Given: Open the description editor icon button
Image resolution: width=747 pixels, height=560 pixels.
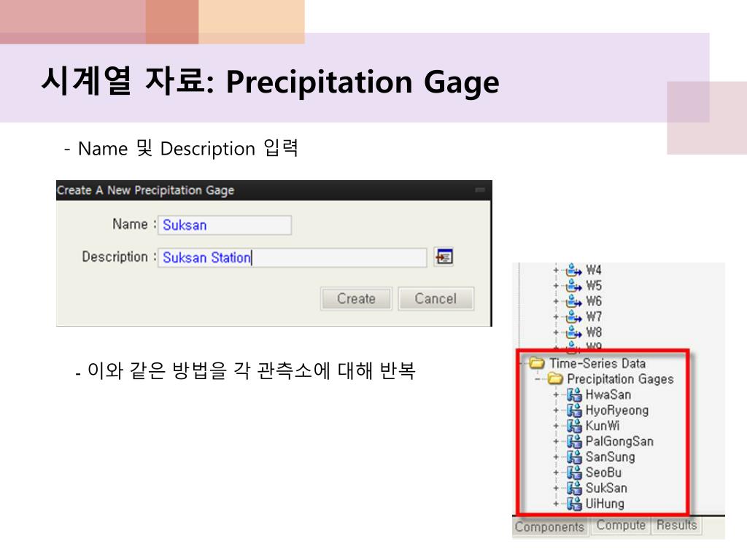Looking at the screenshot, I should pos(444,257).
